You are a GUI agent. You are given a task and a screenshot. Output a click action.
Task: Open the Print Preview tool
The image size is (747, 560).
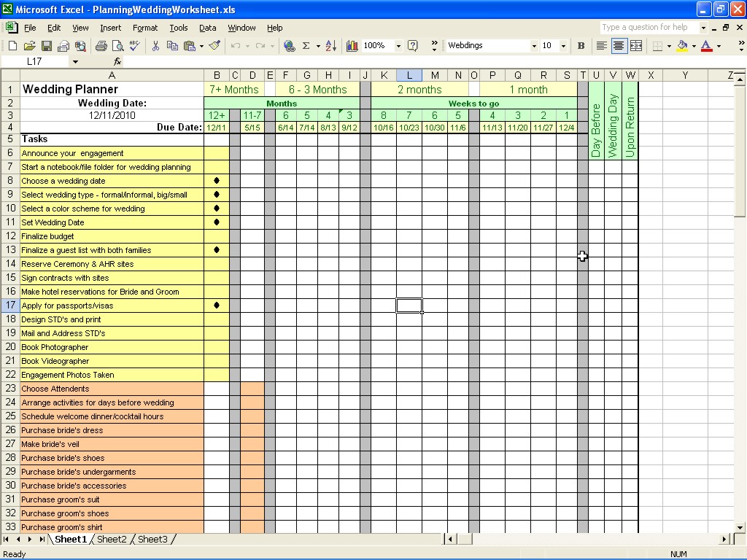[x=117, y=46]
